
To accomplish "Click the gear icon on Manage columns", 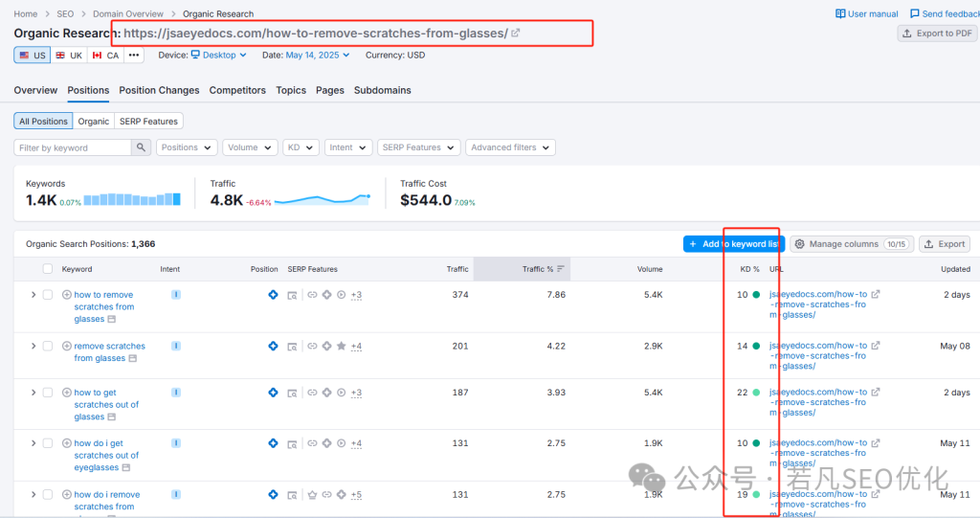I will click(799, 244).
